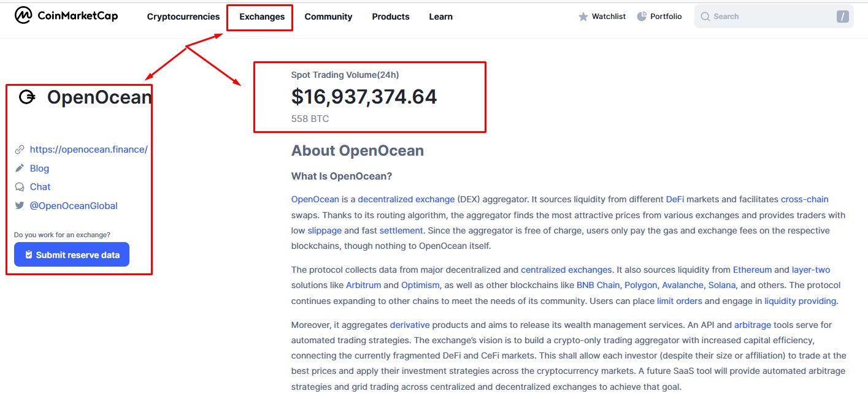Click the About OpenOcean heading
This screenshot has height=399, width=868.
pyautogui.click(x=358, y=151)
